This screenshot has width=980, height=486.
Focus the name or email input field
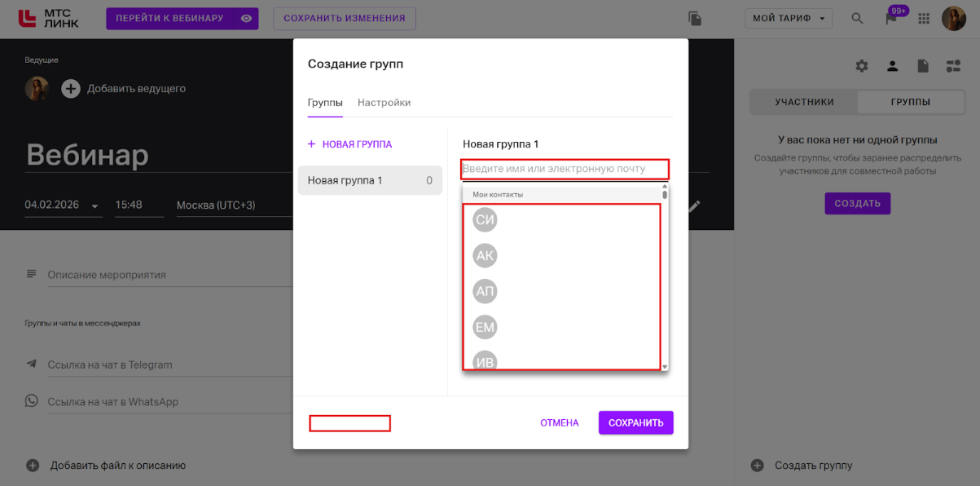[565, 169]
